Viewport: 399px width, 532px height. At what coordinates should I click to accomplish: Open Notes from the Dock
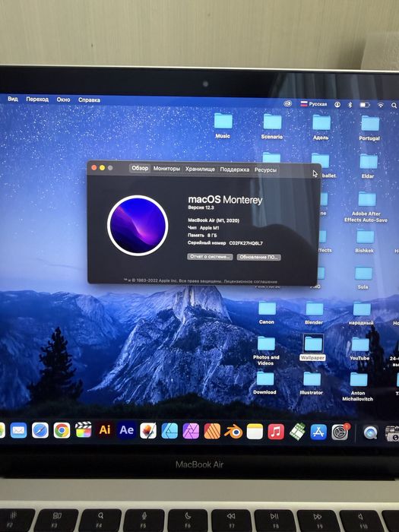[255, 432]
